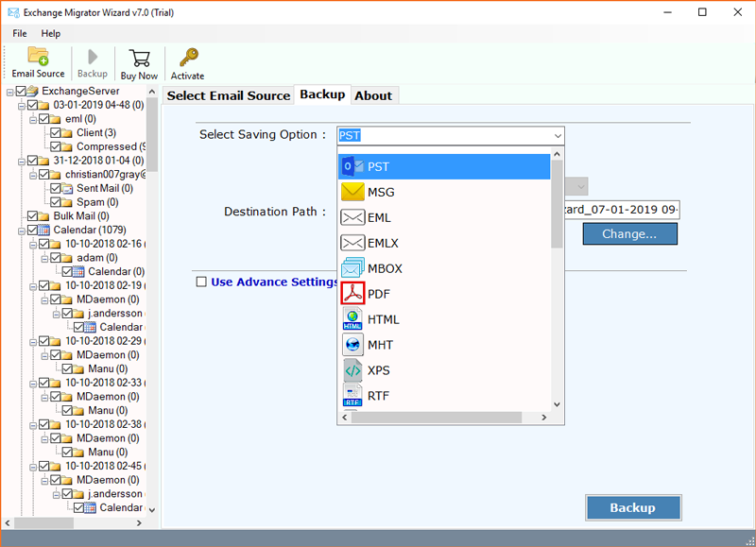756x547 pixels.
Task: Select the Compressed folder tree item
Action: coord(111,146)
